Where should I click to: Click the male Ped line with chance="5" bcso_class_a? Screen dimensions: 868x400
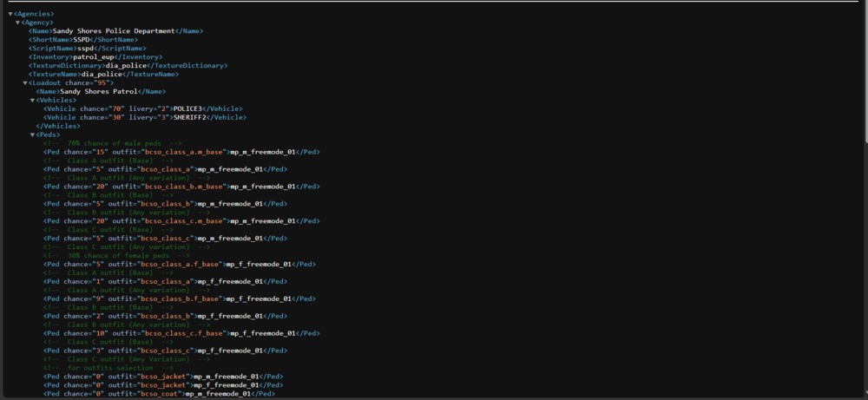(x=165, y=169)
